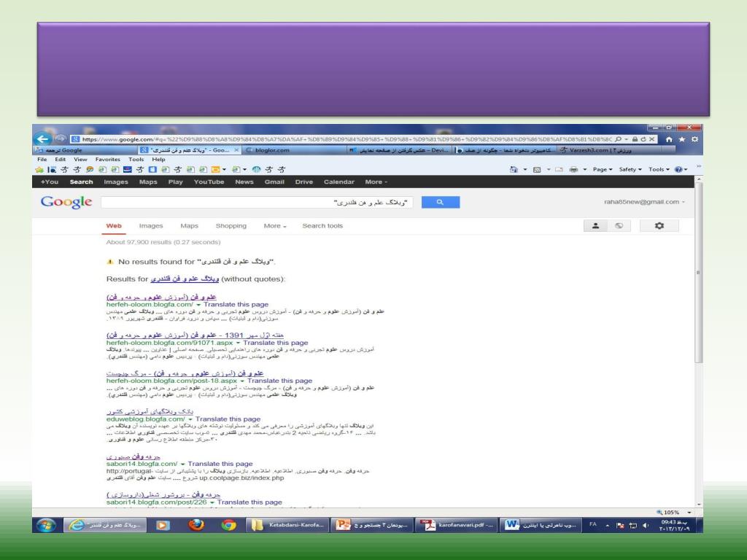Refresh the page from the address bar
Screen dimensions: 747x560
tap(643, 139)
